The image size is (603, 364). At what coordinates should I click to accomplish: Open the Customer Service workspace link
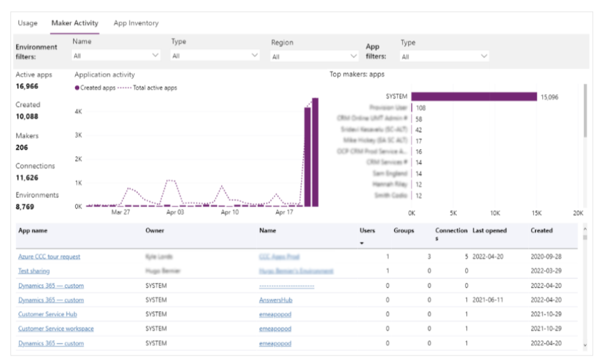pos(56,329)
